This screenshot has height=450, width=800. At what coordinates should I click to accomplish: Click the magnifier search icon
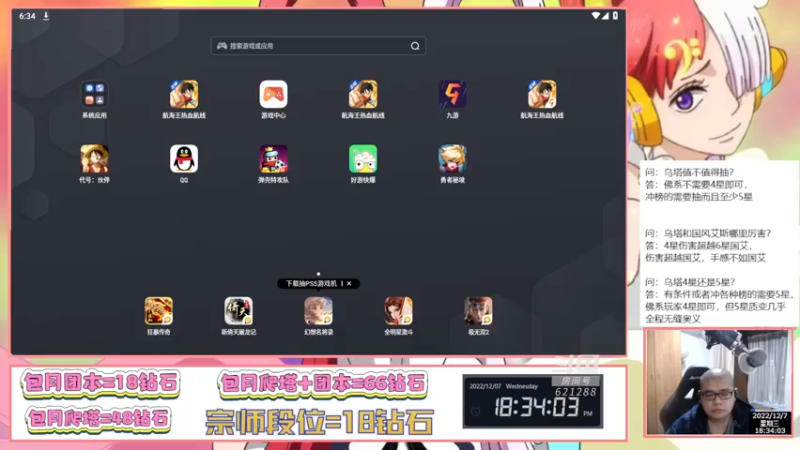pyautogui.click(x=415, y=46)
